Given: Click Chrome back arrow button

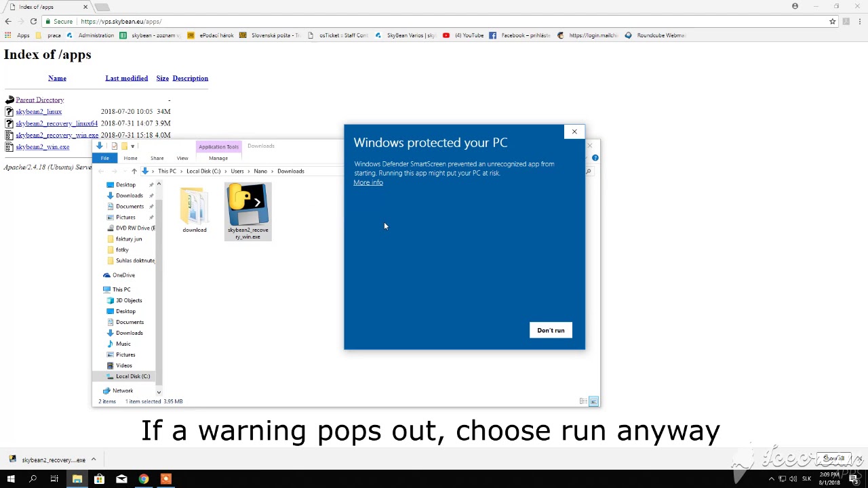Looking at the screenshot, I should (x=8, y=22).
